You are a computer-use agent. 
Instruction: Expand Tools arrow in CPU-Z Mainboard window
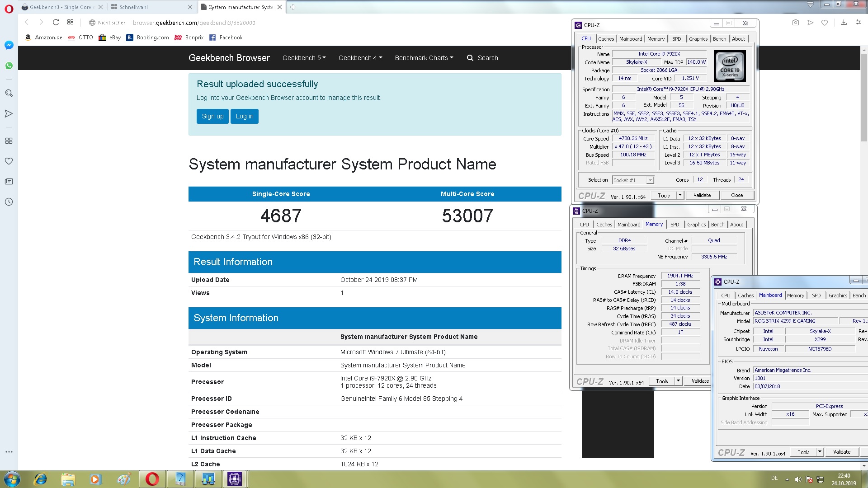pyautogui.click(x=820, y=452)
